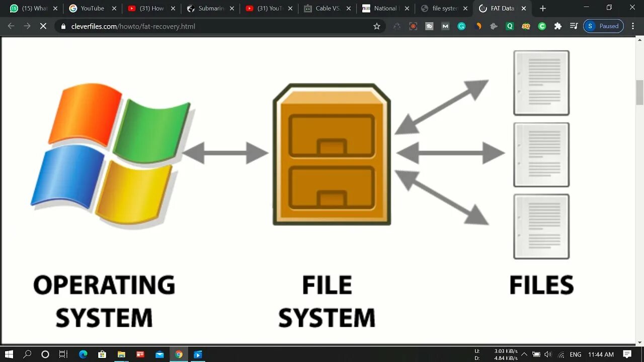Open the screen recorder extension icon
Screen dimensions: 644x362
(413, 26)
